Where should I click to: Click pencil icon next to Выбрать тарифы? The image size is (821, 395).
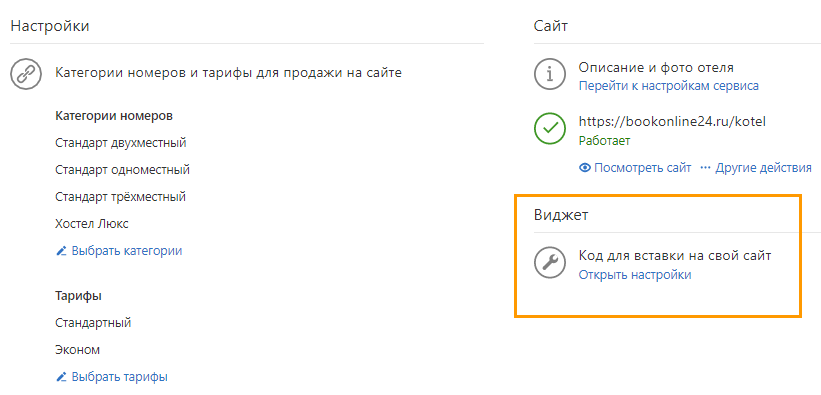pyautogui.click(x=61, y=377)
